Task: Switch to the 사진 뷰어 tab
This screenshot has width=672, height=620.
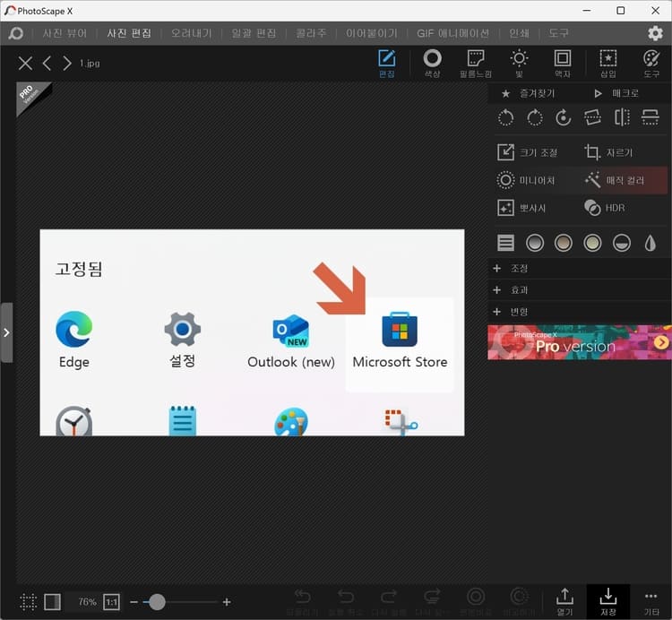Action: [x=65, y=33]
